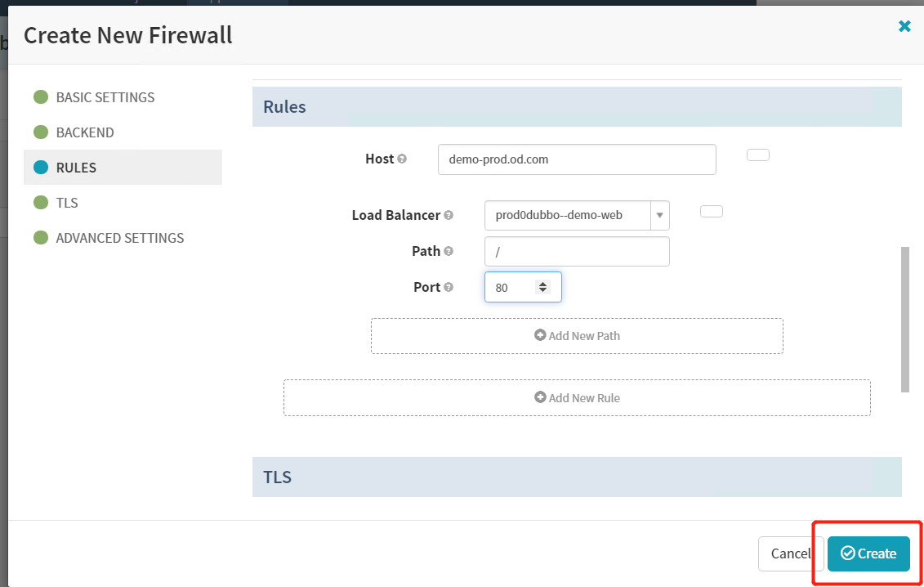Click the plus icon in Add New Path
This screenshot has width=924, height=587.
[x=539, y=335]
